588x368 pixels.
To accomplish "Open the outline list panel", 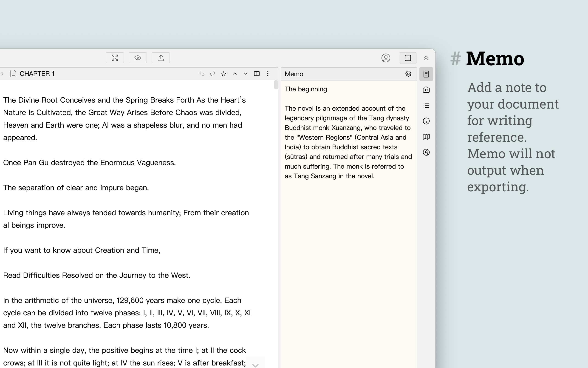I will coord(426,105).
